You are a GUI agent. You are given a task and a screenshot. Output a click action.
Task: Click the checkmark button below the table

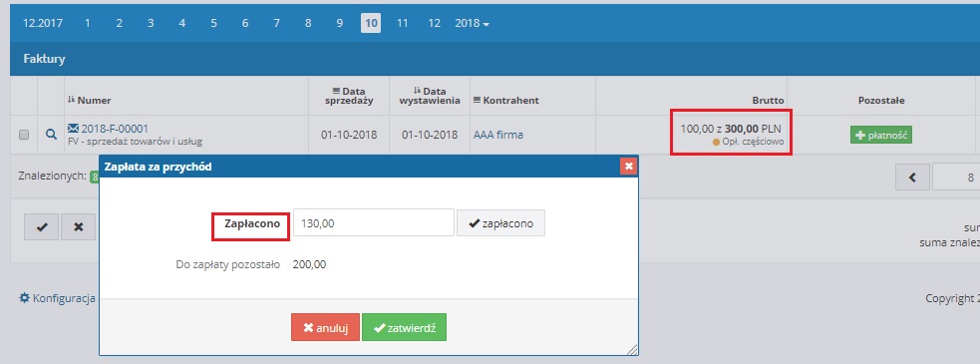[x=41, y=227]
